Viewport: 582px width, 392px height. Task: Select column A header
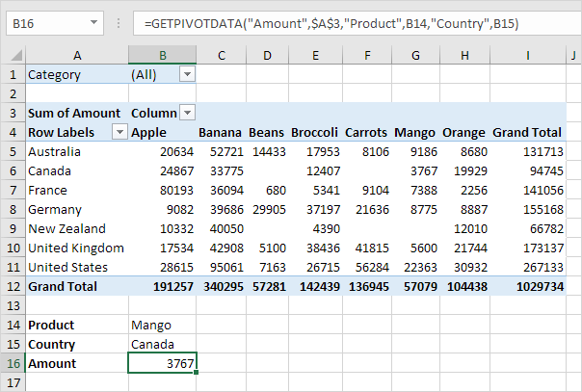tap(76, 55)
